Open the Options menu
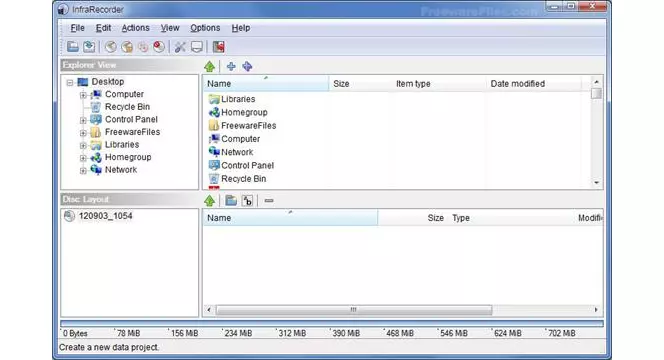The image size is (664, 360). 205,28
